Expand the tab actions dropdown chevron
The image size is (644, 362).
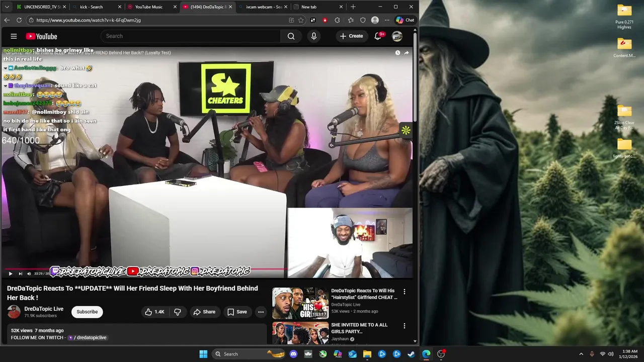(7, 7)
